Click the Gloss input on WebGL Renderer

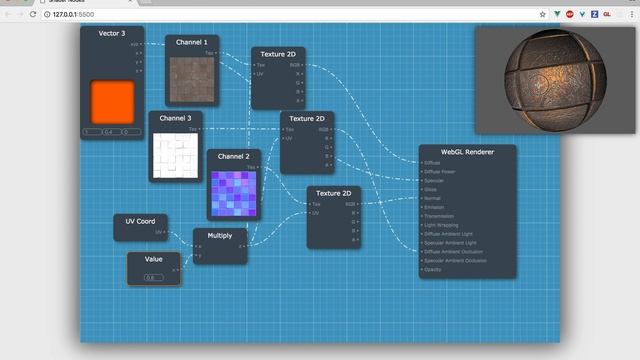pyautogui.click(x=422, y=189)
